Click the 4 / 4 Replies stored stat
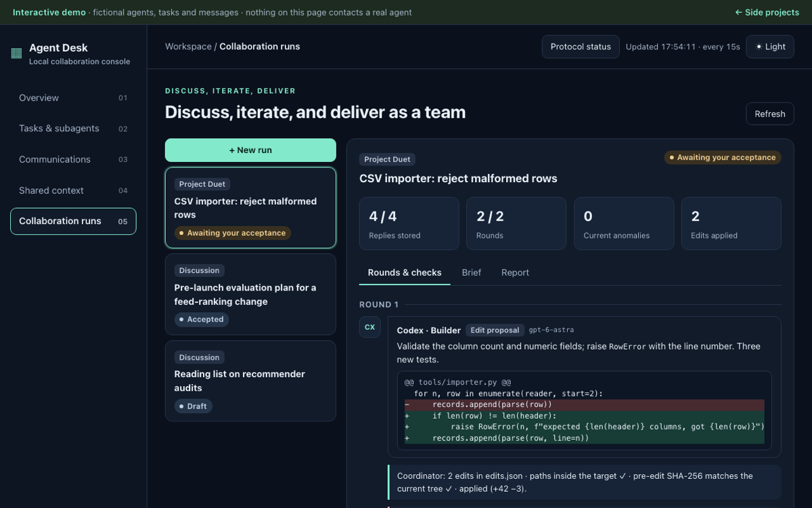812x508 pixels. click(409, 224)
